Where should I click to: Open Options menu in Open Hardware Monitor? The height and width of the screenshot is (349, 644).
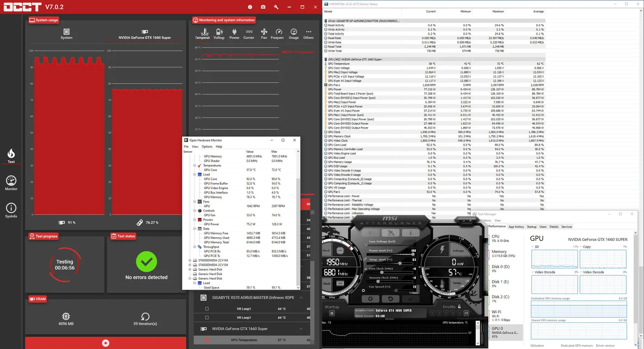tap(207, 147)
